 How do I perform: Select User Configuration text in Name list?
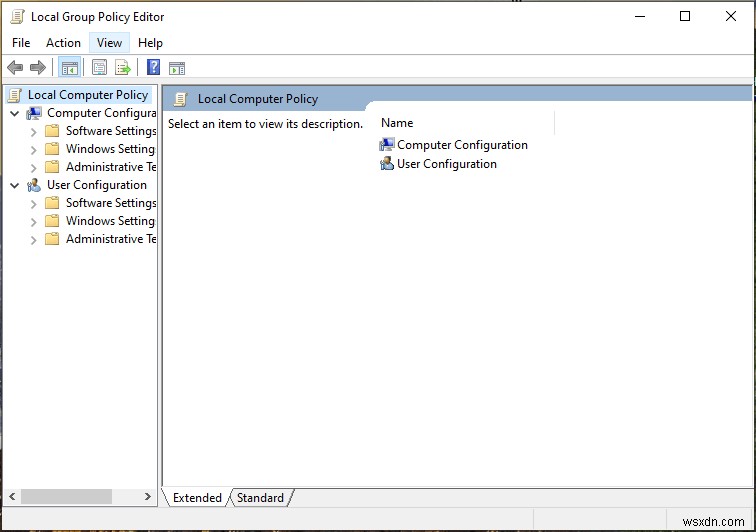pyautogui.click(x=447, y=164)
